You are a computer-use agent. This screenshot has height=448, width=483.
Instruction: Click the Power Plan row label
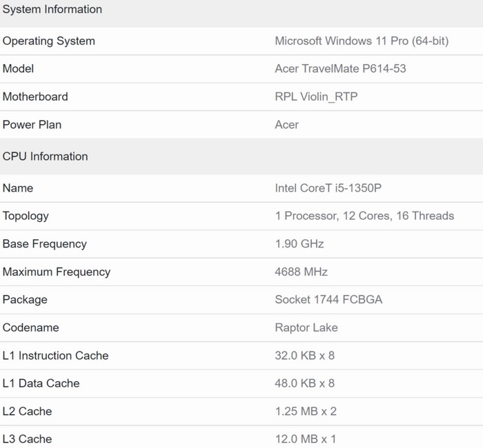(32, 125)
